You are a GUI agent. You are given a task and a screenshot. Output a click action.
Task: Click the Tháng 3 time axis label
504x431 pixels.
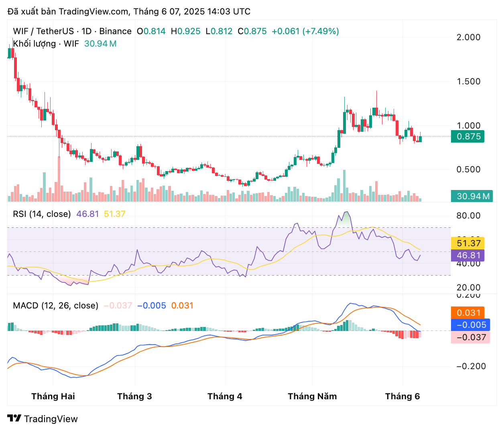pos(134,396)
